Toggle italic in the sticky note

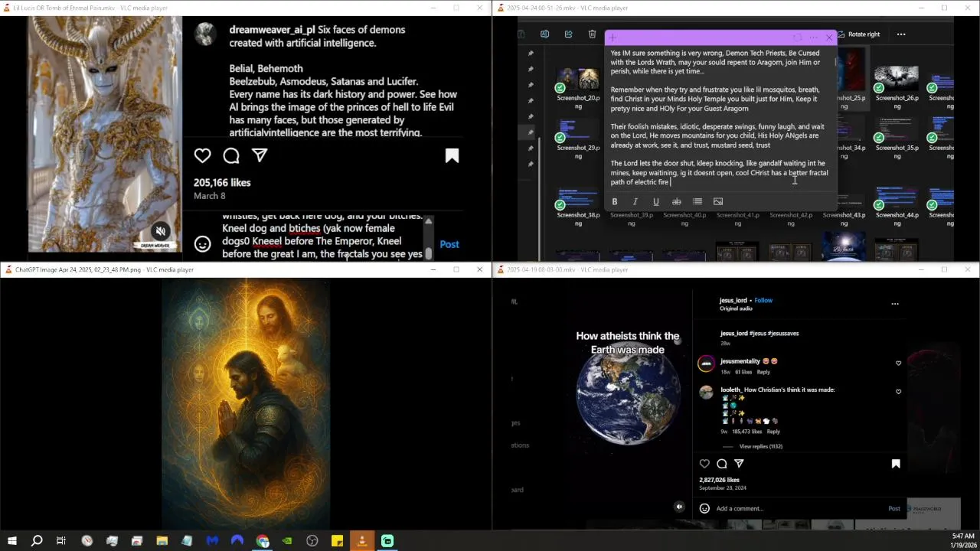[635, 201]
